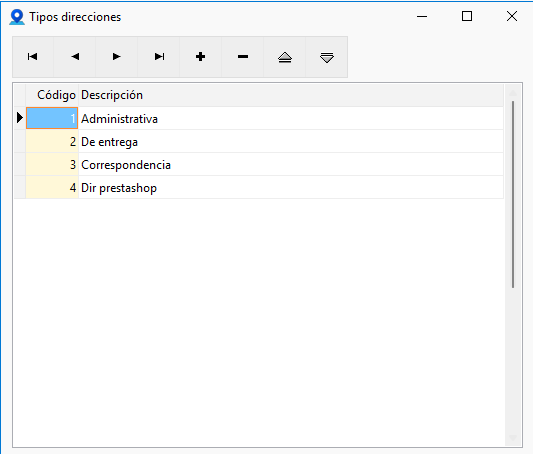
Task: Select the Dir prestashop row
Action: point(259,188)
